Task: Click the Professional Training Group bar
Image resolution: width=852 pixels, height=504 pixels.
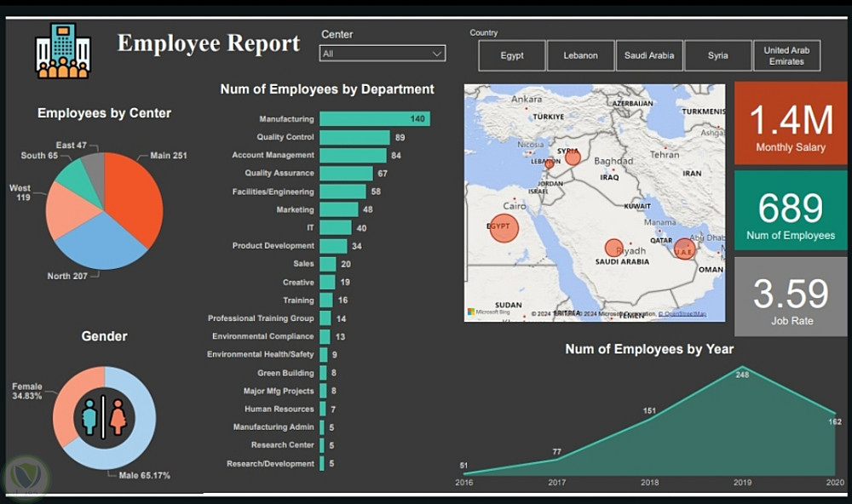Action: tap(325, 318)
